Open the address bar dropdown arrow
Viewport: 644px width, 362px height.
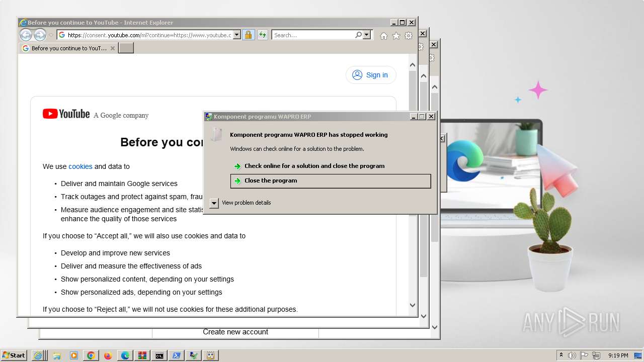[x=237, y=35]
